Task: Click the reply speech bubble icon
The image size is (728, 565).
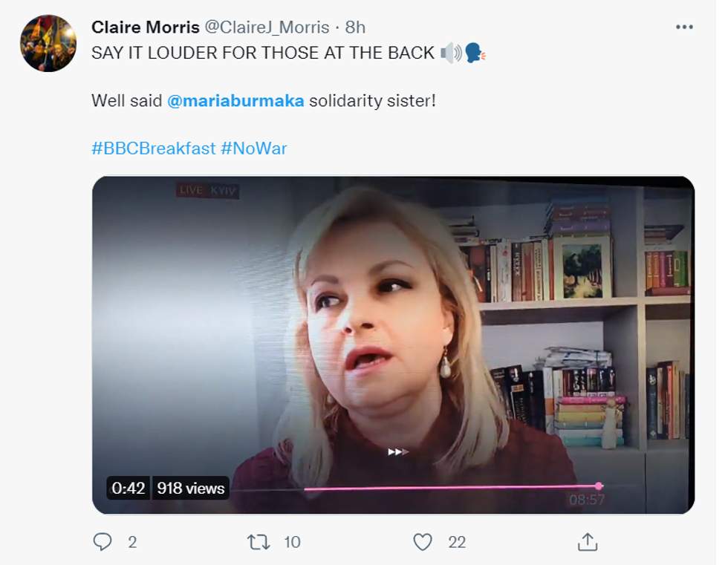Action: (x=103, y=542)
